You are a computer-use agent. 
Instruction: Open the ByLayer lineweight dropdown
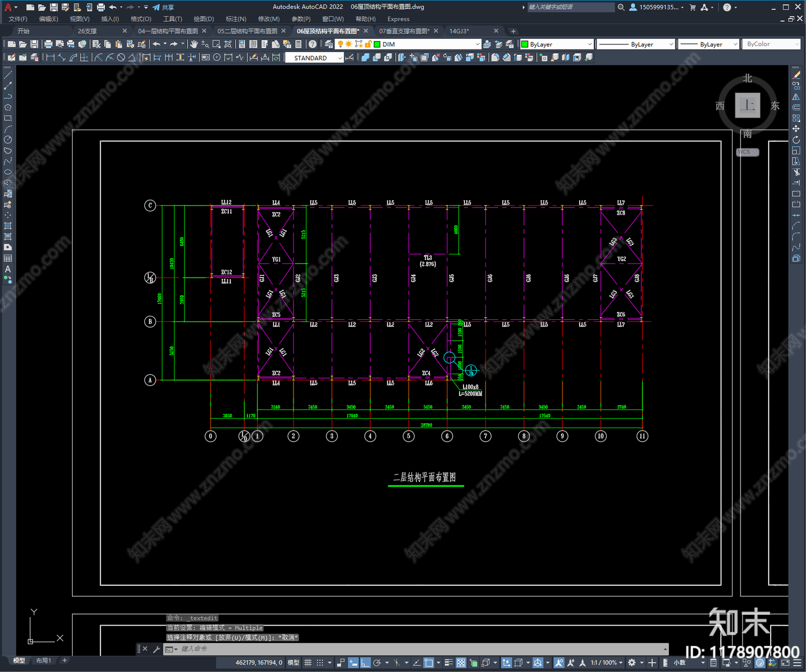click(735, 44)
